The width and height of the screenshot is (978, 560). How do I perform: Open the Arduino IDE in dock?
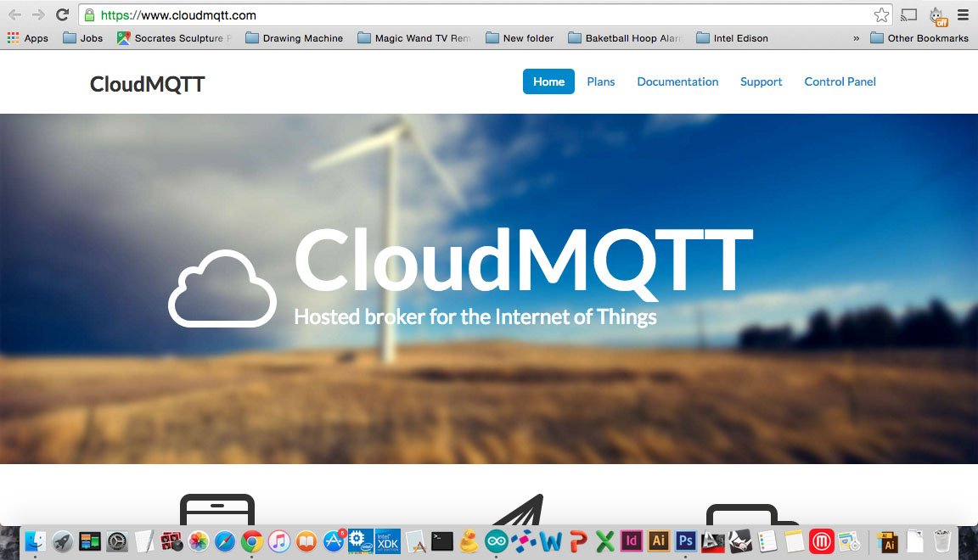497,541
